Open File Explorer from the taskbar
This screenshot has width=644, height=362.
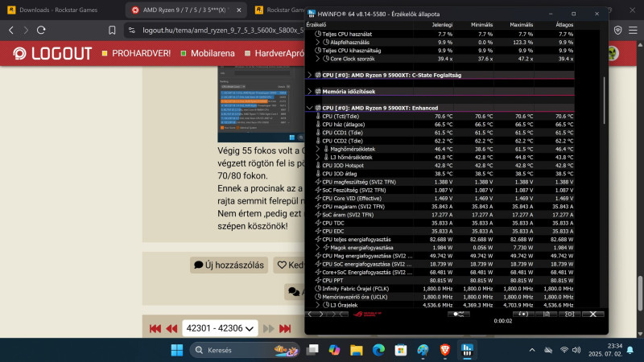click(x=357, y=350)
